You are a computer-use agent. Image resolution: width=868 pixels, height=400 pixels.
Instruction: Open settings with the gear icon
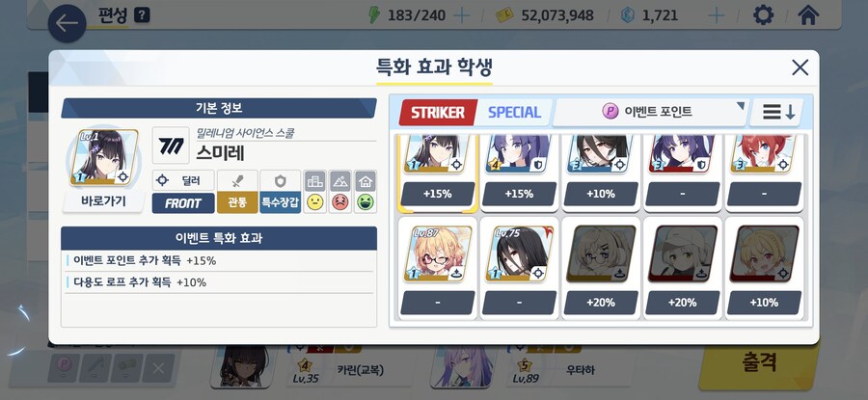(x=764, y=14)
